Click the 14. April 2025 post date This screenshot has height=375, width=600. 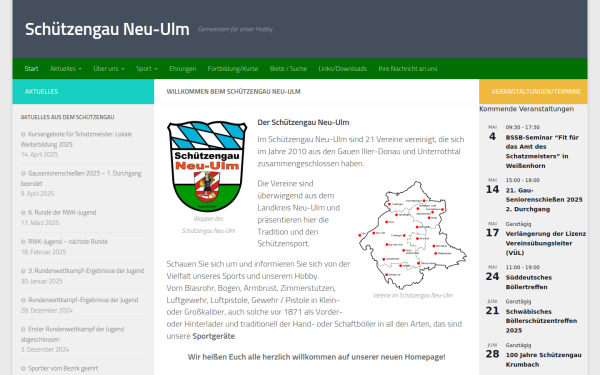39,155
